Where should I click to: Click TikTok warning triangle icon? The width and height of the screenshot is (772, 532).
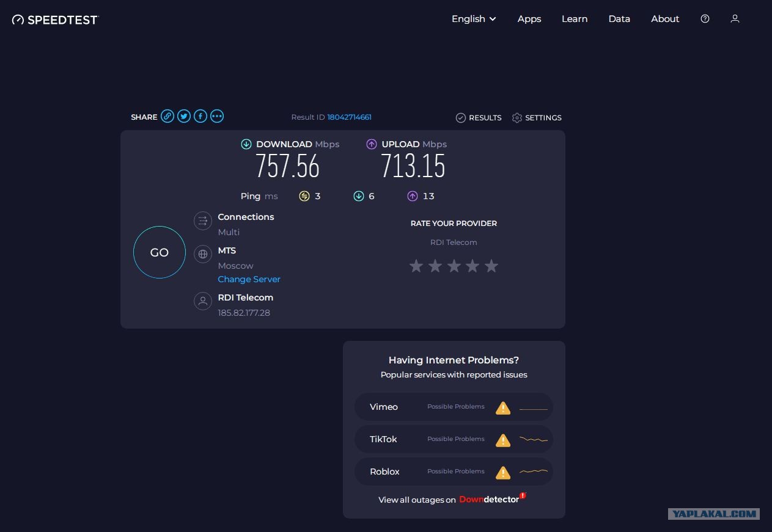pos(503,440)
